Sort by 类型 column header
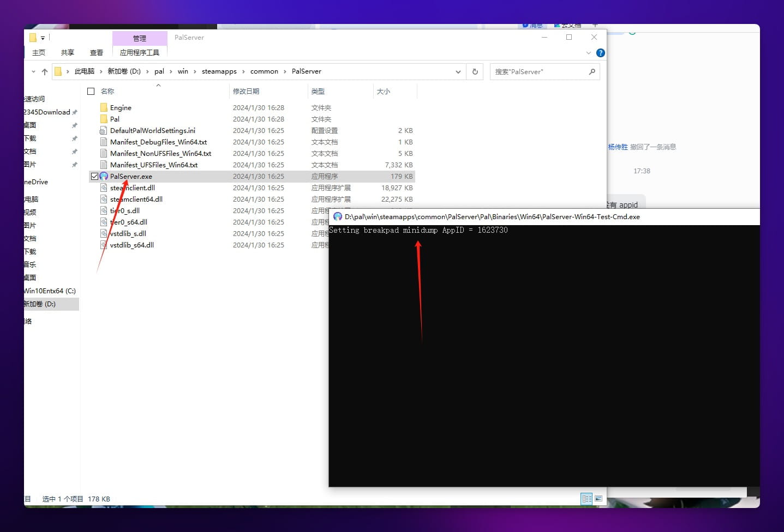This screenshot has width=784, height=532. (318, 92)
